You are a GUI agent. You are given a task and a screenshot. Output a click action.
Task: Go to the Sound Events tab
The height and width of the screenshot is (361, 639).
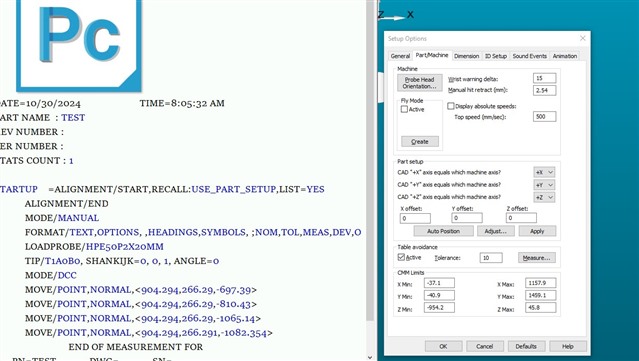pyautogui.click(x=529, y=56)
